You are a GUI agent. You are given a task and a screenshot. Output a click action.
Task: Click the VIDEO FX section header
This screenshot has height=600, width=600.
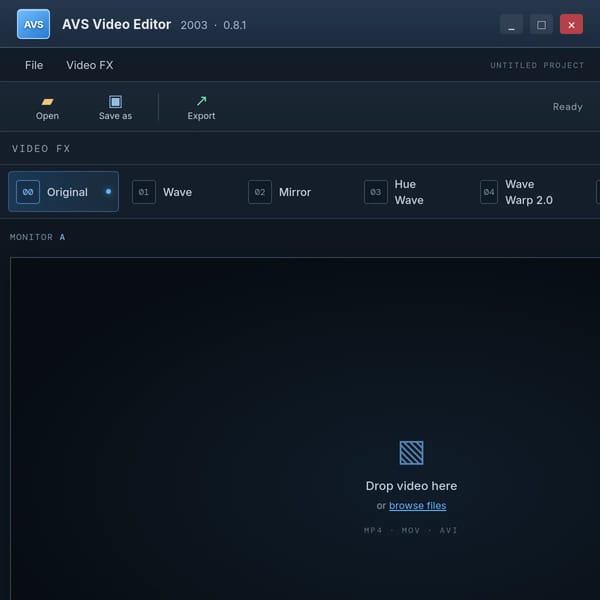(x=41, y=148)
